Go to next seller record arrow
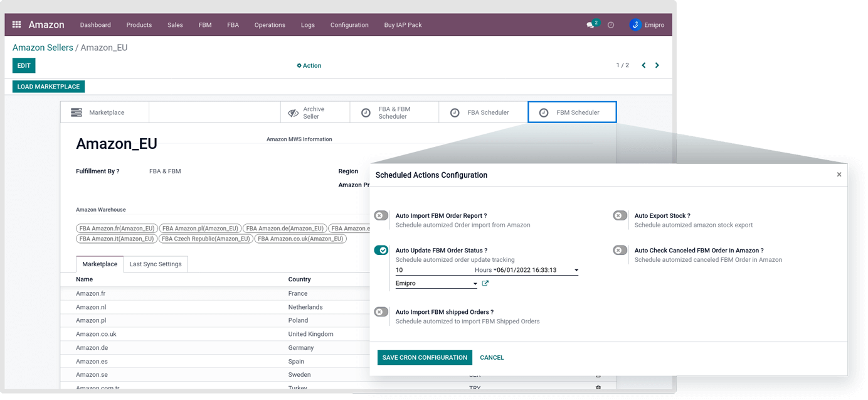Image resolution: width=868 pixels, height=400 pixels. pyautogui.click(x=657, y=65)
